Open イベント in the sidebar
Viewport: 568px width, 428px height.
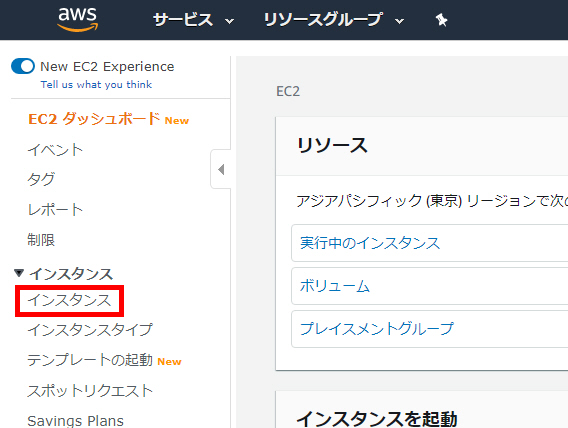[x=55, y=150]
